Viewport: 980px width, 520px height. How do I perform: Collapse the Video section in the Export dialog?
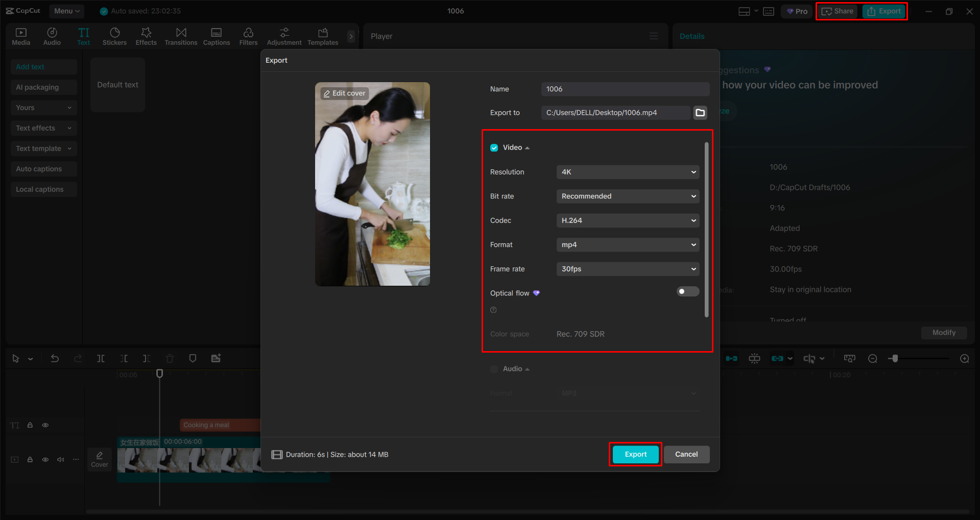pos(528,147)
